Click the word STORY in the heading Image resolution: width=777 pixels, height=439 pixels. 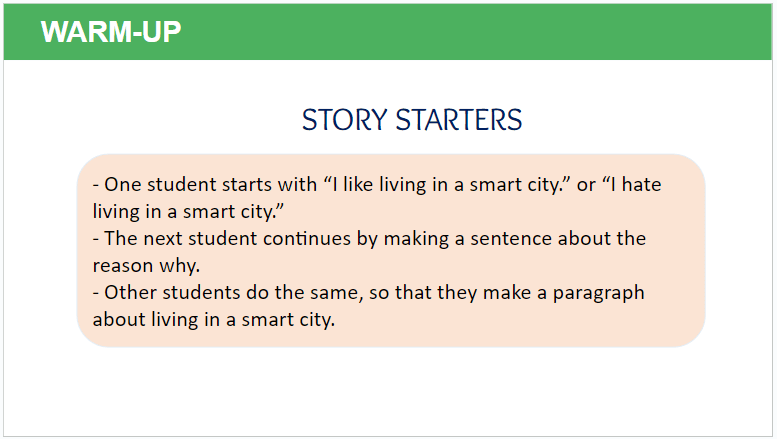click(345, 120)
